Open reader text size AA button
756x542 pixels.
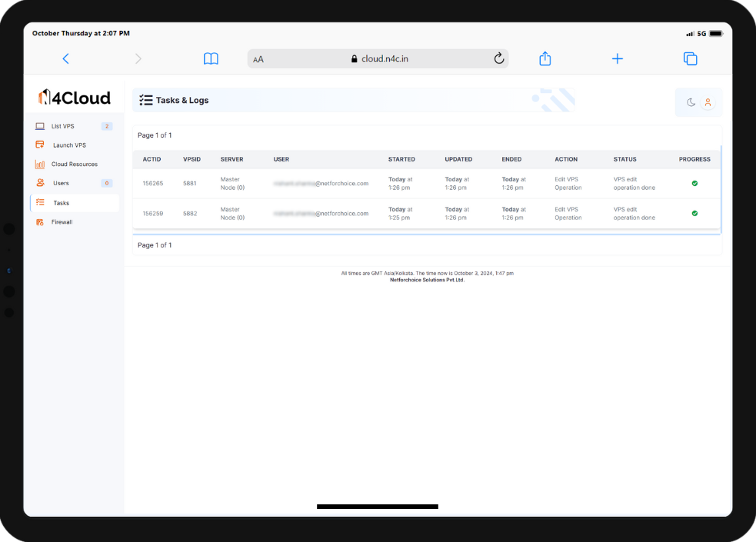coord(258,59)
